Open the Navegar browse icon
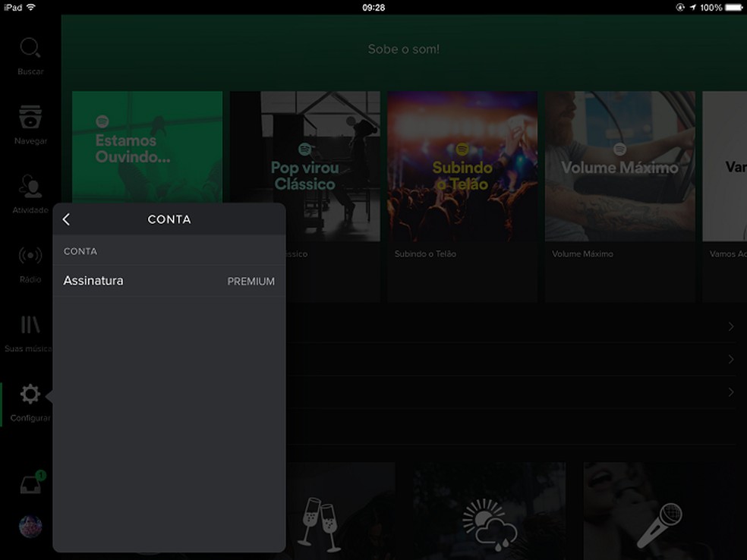This screenshot has height=560, width=747. tap(30, 117)
